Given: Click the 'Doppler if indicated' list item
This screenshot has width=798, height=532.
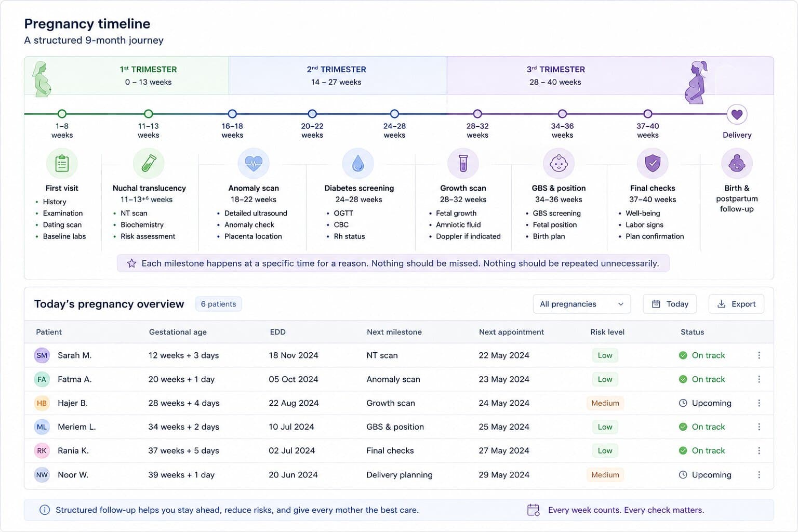Looking at the screenshot, I should (x=468, y=236).
